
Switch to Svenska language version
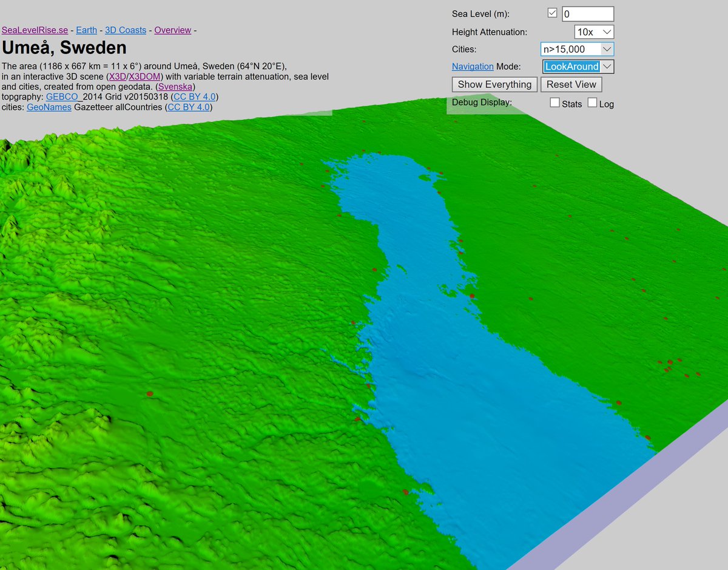(x=175, y=87)
